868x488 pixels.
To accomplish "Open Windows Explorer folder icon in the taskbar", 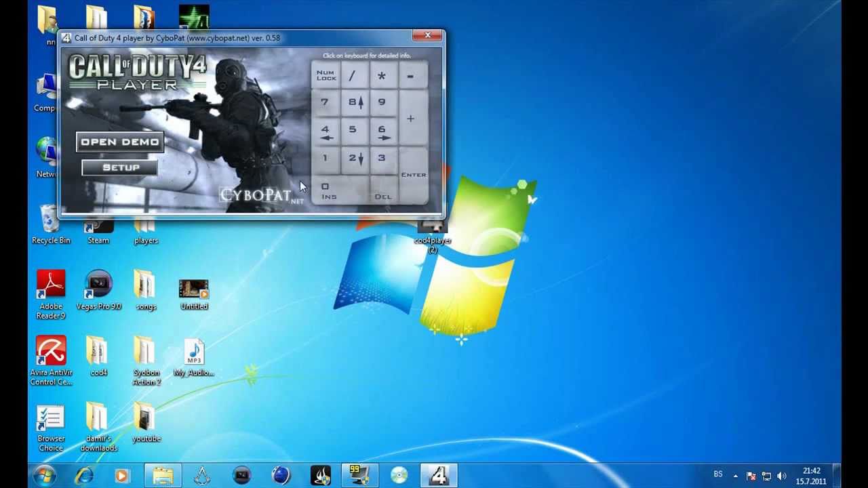I will pos(163,475).
